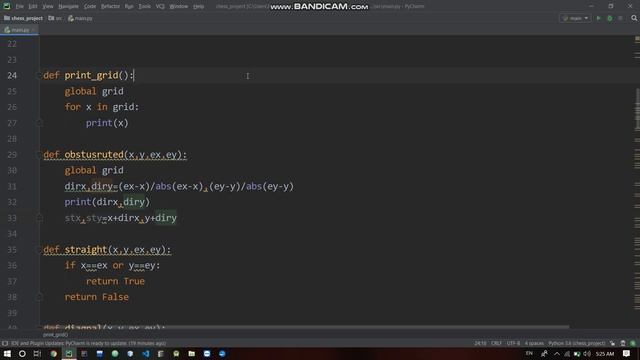Viewport: 640px width, 360px height.
Task: Change the 4 spaces indent setting
Action: (x=534, y=344)
